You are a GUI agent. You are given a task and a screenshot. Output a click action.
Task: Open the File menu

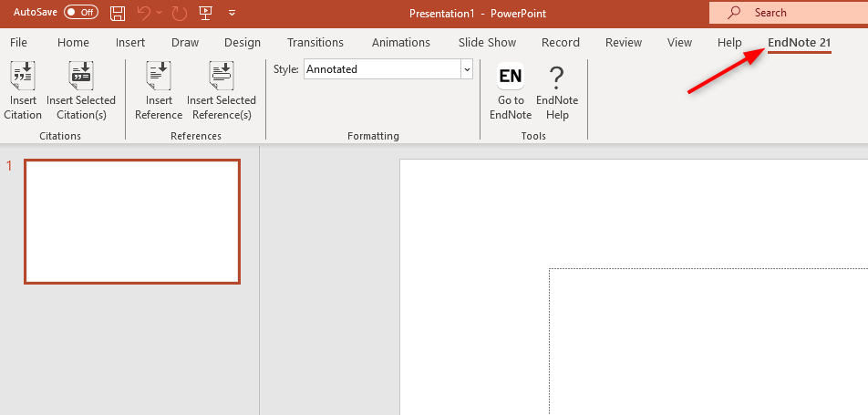coord(18,43)
